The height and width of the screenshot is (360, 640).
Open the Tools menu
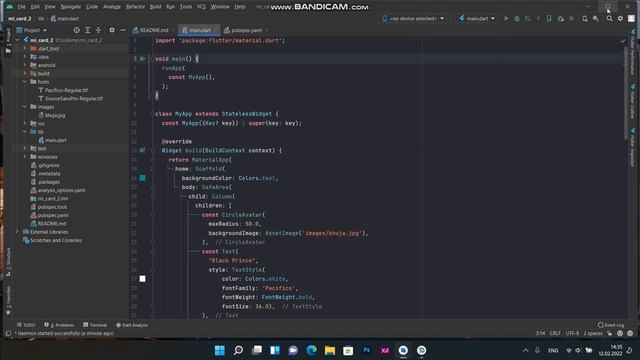[186, 7]
